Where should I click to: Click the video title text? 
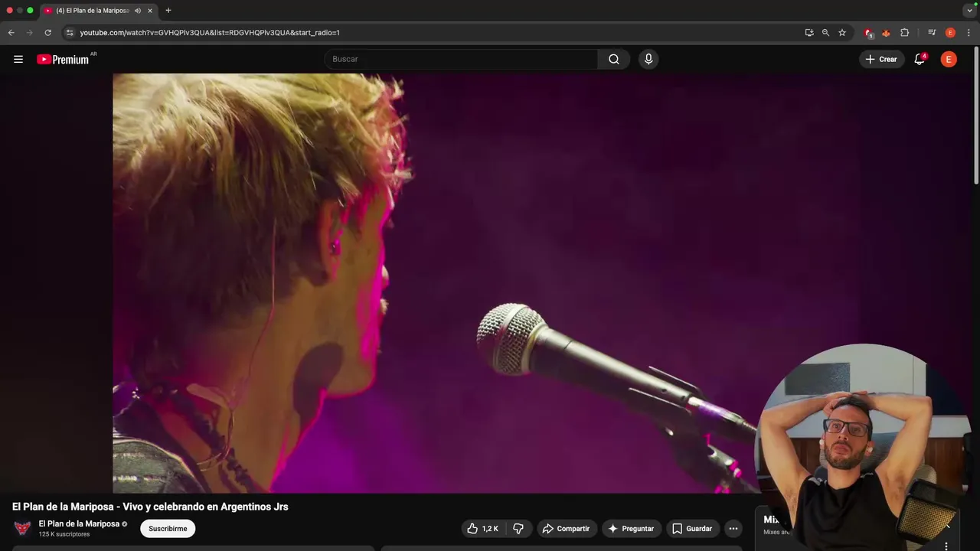150,507
